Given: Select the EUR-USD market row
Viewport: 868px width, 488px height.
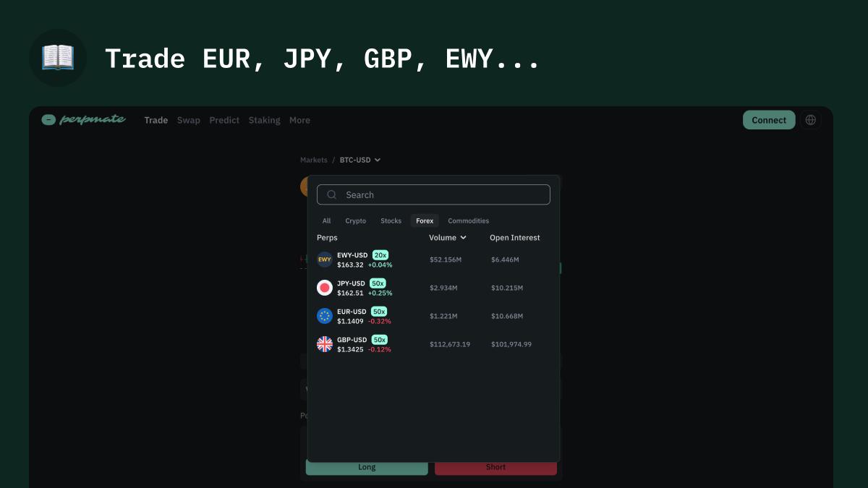Looking at the screenshot, I should pyautogui.click(x=433, y=316).
